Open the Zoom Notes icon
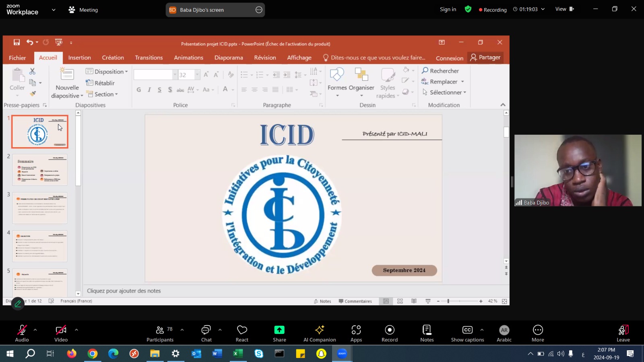 (x=427, y=333)
